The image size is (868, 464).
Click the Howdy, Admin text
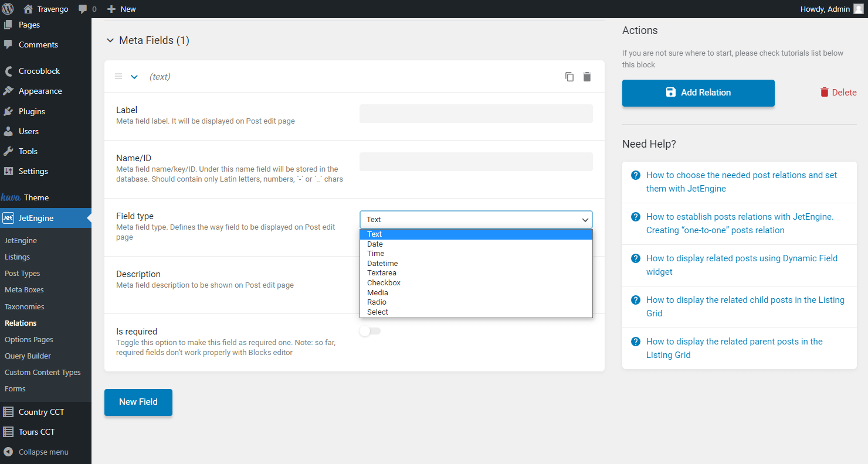tap(825, 9)
